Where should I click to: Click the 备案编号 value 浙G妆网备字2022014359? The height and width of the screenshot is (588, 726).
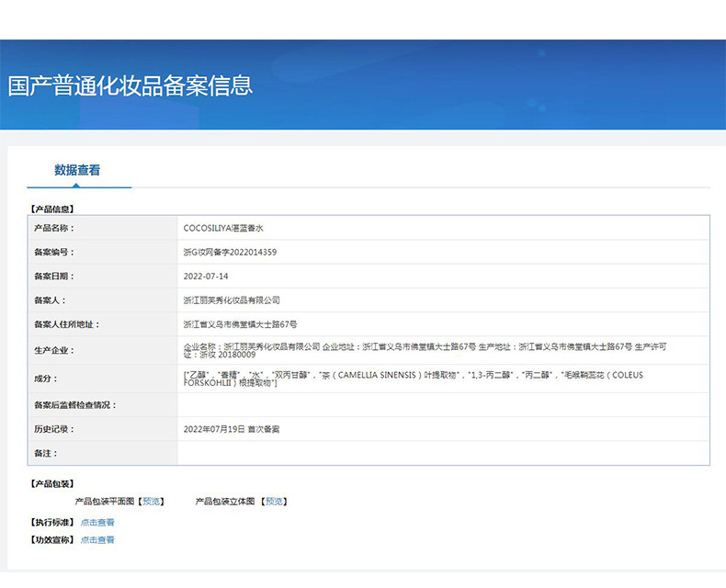click(230, 253)
